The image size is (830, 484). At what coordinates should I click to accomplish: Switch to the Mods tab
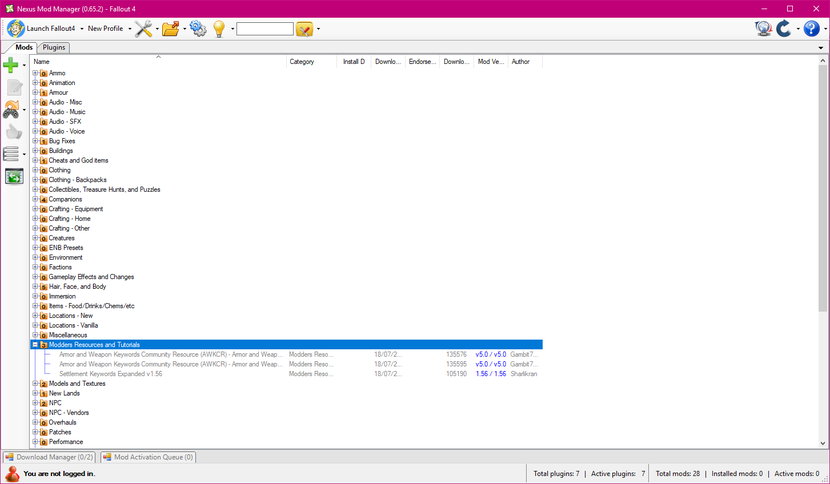23,47
